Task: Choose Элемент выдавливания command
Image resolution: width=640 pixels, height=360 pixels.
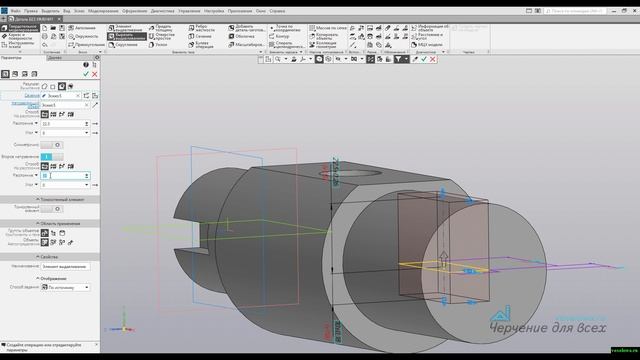Action: tap(126, 28)
